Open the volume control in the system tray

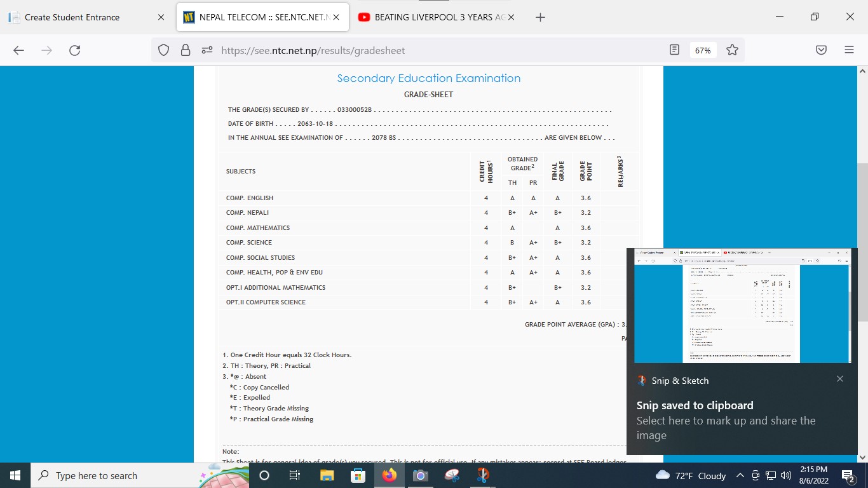[786, 475]
